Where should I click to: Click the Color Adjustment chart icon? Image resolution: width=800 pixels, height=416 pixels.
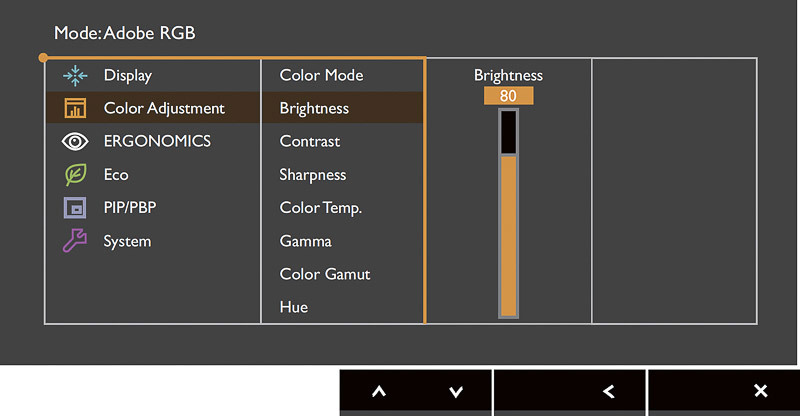[75, 108]
